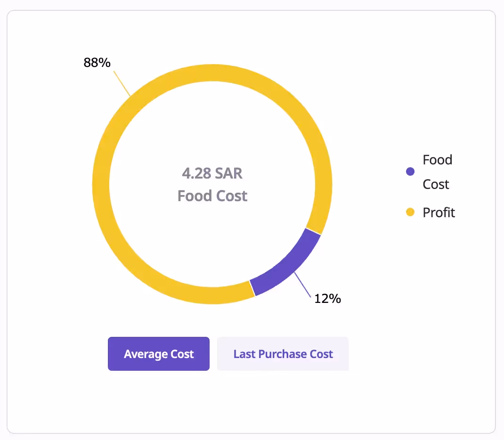Image resolution: width=504 pixels, height=440 pixels.
Task: Click the Average Cost button
Action: click(x=158, y=354)
